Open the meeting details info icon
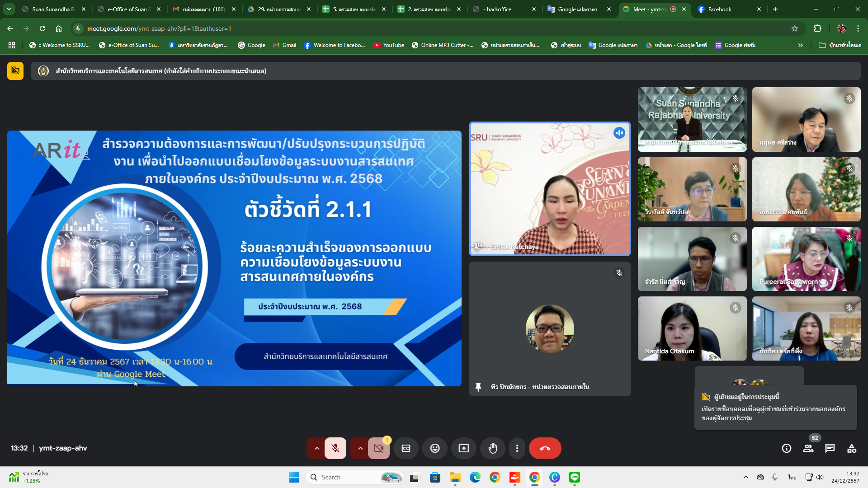This screenshot has height=488, width=868. 786,448
